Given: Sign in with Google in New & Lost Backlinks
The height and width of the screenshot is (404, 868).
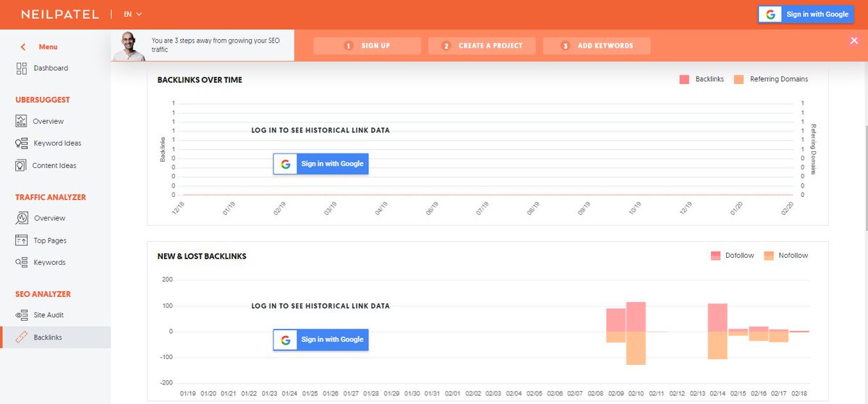Looking at the screenshot, I should [x=320, y=340].
